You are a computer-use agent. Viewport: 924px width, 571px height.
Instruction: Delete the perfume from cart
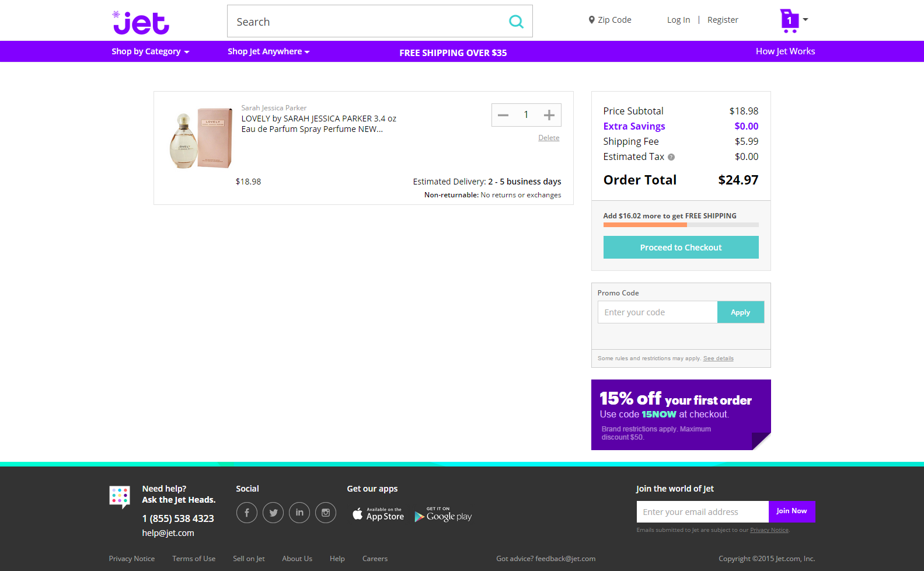549,138
